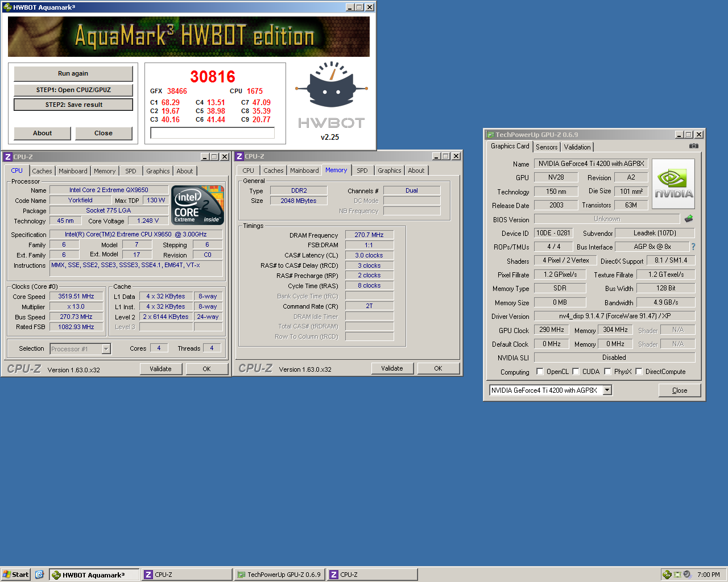Screen dimensions: 728x582
Task: Click the empty text field under Aquamark scores
Action: (212, 133)
